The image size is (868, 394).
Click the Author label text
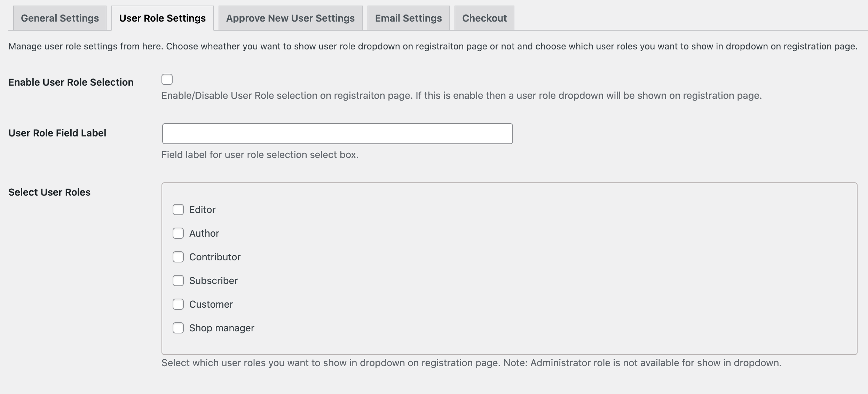[x=204, y=233]
